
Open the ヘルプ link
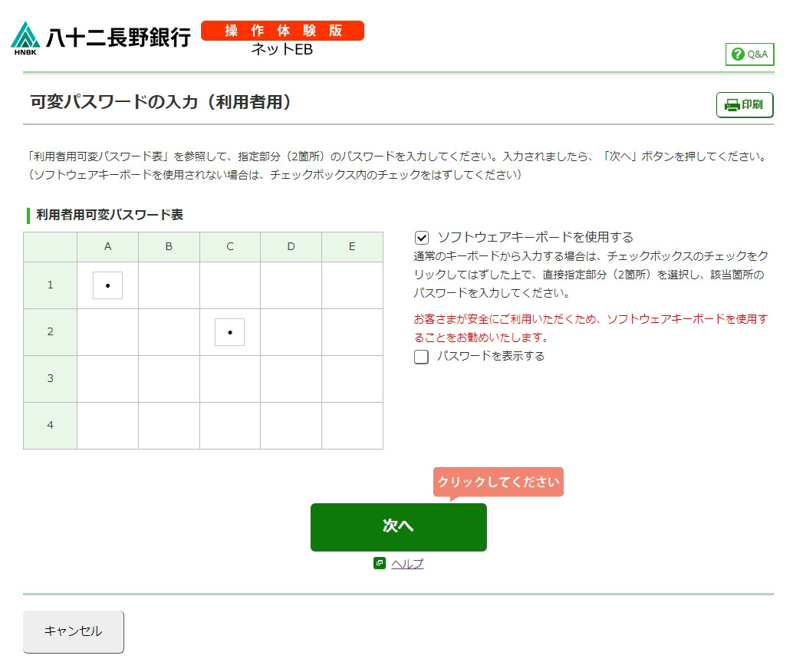click(407, 564)
